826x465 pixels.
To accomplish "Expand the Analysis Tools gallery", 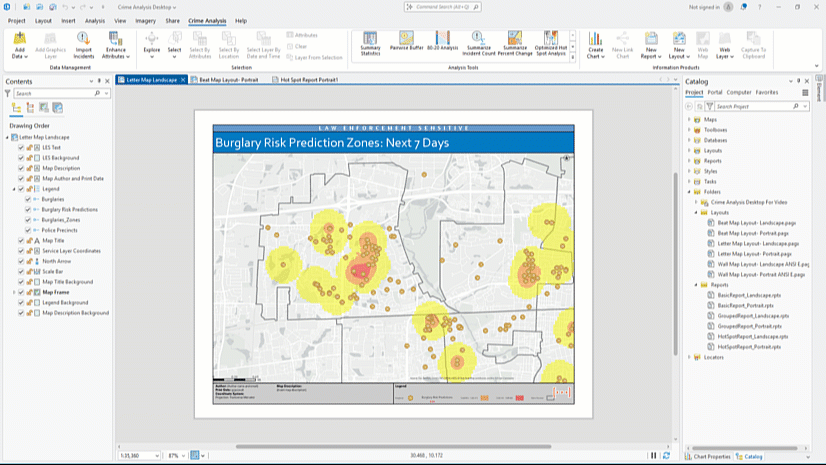I will click(x=573, y=57).
